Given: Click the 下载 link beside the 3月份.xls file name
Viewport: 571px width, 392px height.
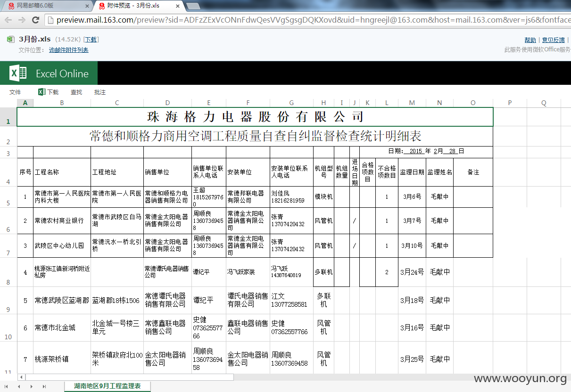Looking at the screenshot, I should (x=91, y=40).
